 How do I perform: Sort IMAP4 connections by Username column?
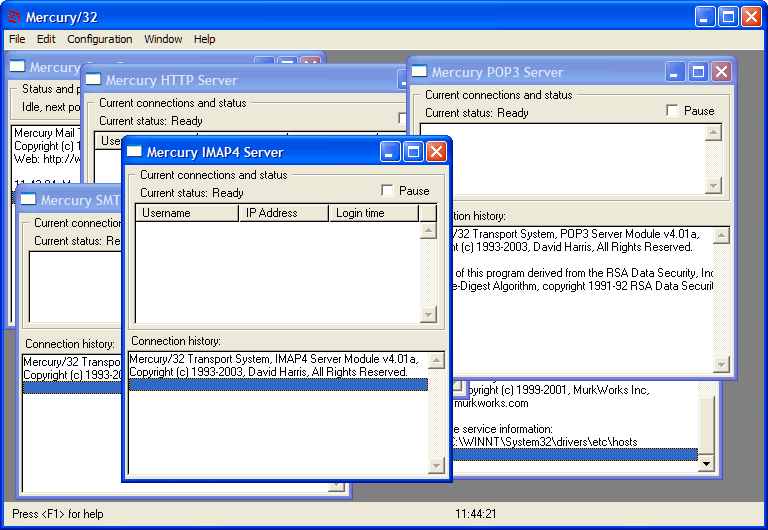coord(187,213)
